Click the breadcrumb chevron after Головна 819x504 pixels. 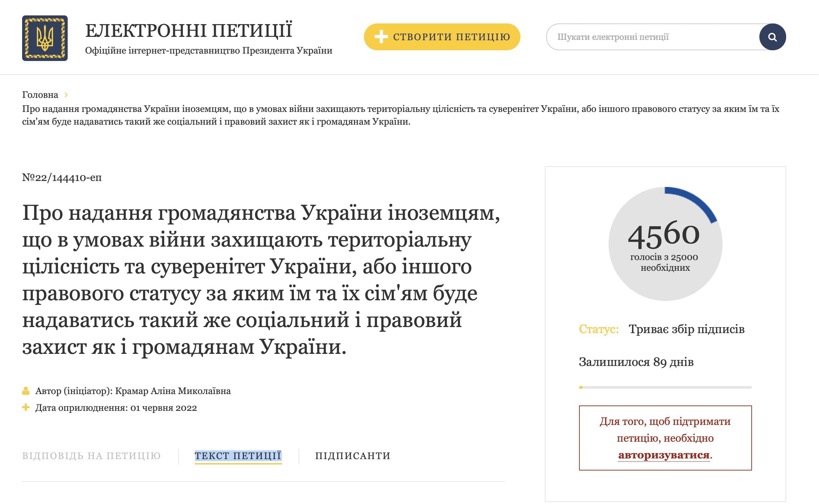pyautogui.click(x=66, y=95)
